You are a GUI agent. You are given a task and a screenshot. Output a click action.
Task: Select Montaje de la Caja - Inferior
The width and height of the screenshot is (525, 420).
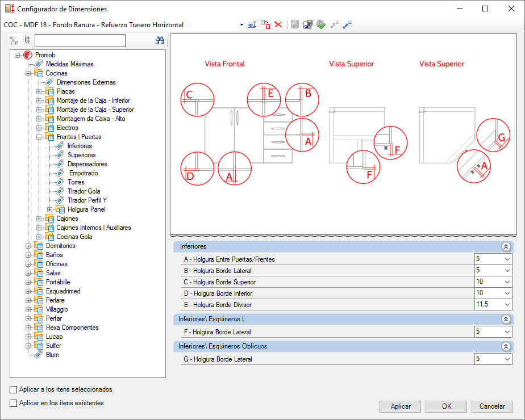(93, 100)
